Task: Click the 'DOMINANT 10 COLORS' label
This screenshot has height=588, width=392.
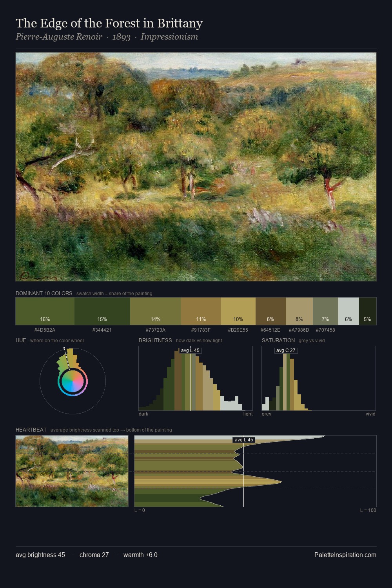Action: coord(44,293)
